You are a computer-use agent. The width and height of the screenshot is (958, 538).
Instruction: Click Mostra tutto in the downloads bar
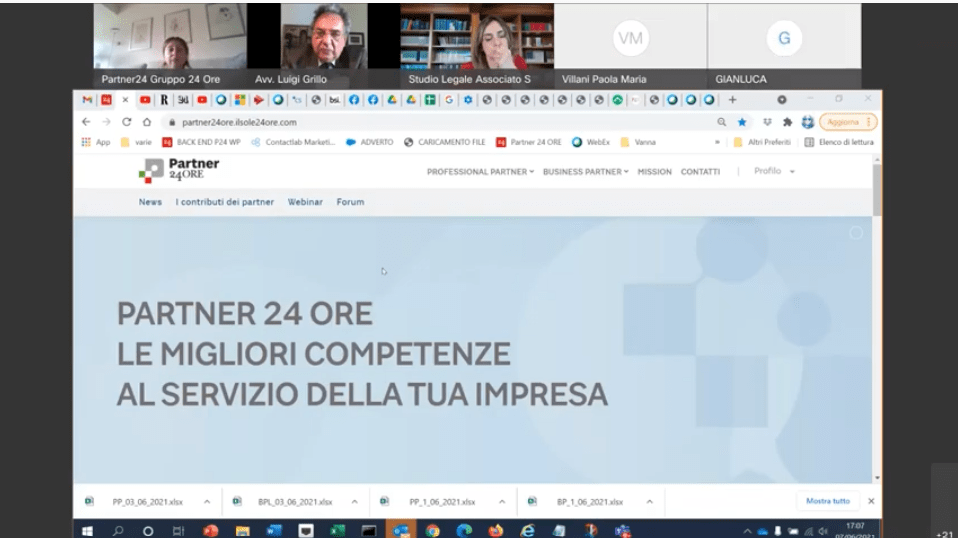[x=827, y=501]
